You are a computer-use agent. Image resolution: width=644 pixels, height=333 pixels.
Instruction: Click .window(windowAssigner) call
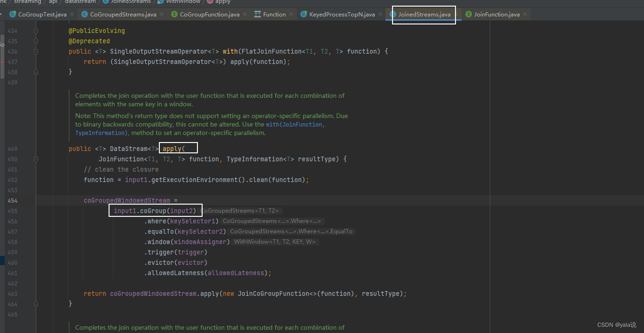(x=187, y=242)
